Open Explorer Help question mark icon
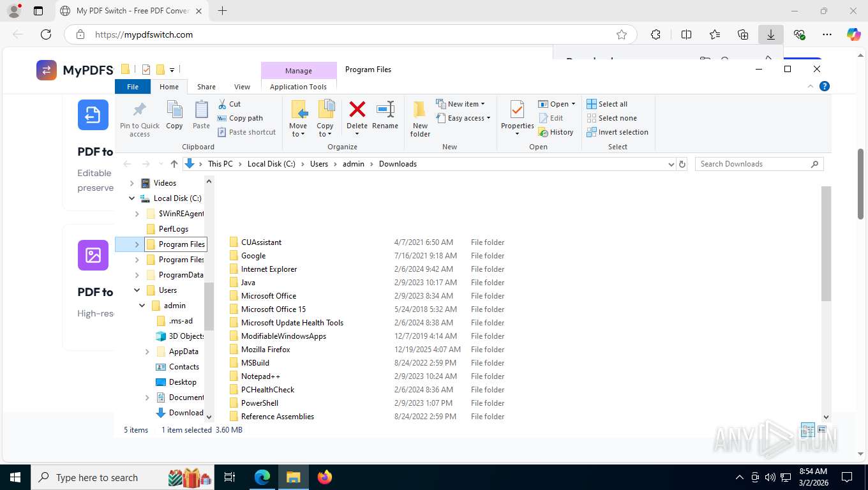 [x=825, y=86]
